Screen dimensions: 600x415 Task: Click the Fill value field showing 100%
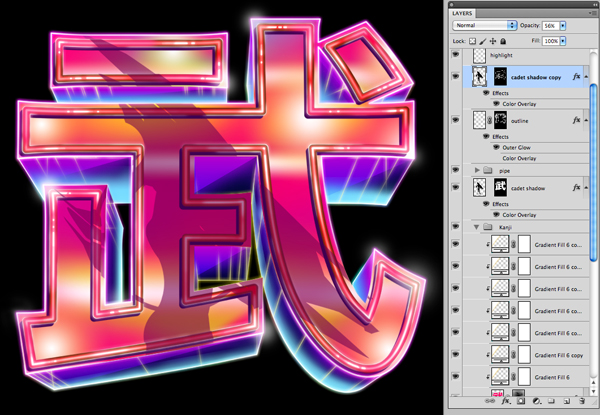pyautogui.click(x=551, y=41)
